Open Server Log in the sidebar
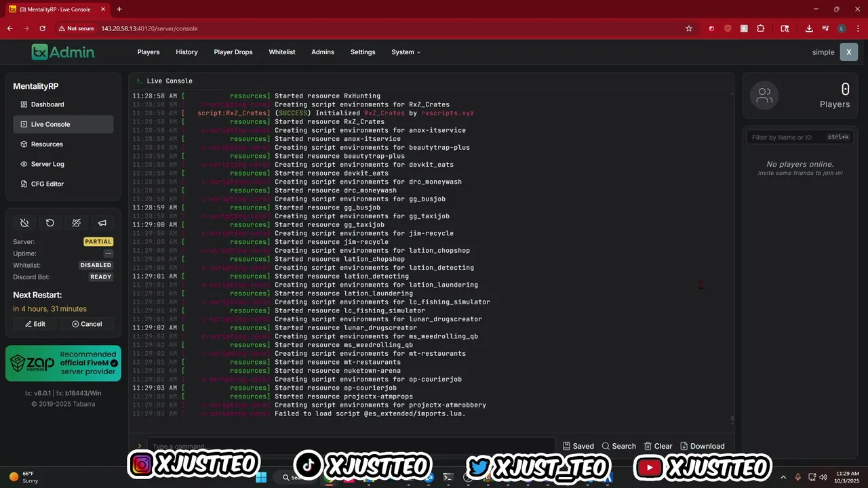Screen dimensions: 868x488 click(63, 164)
